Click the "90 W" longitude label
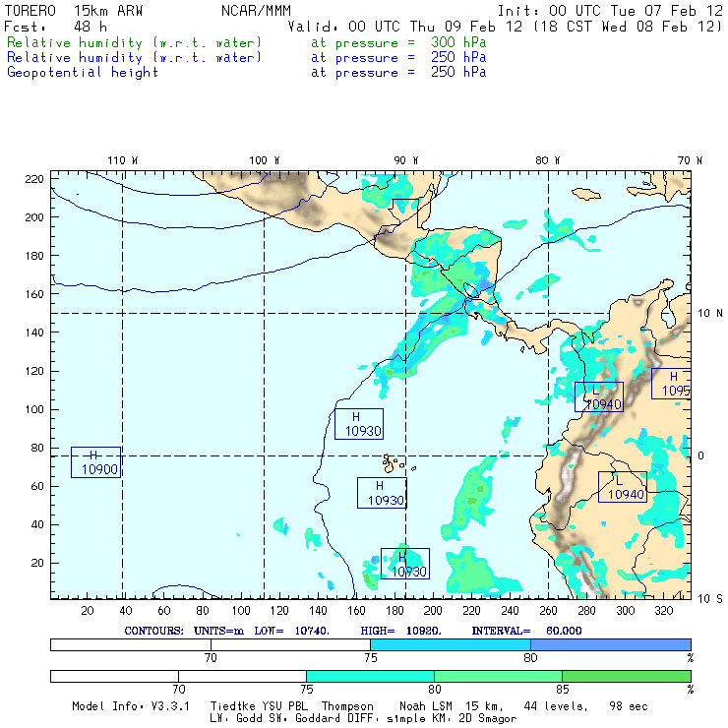728x728 pixels. (405, 160)
